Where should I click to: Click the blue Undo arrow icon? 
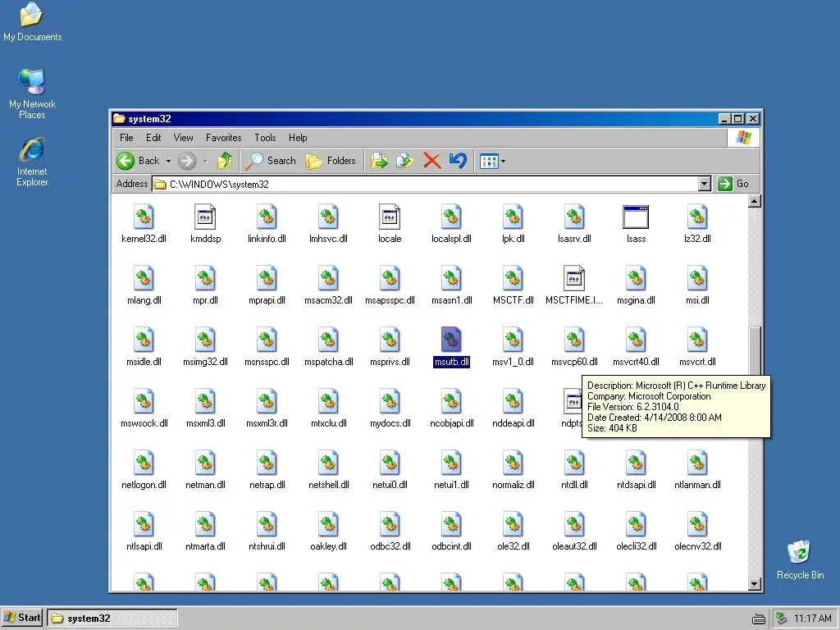[x=458, y=161]
